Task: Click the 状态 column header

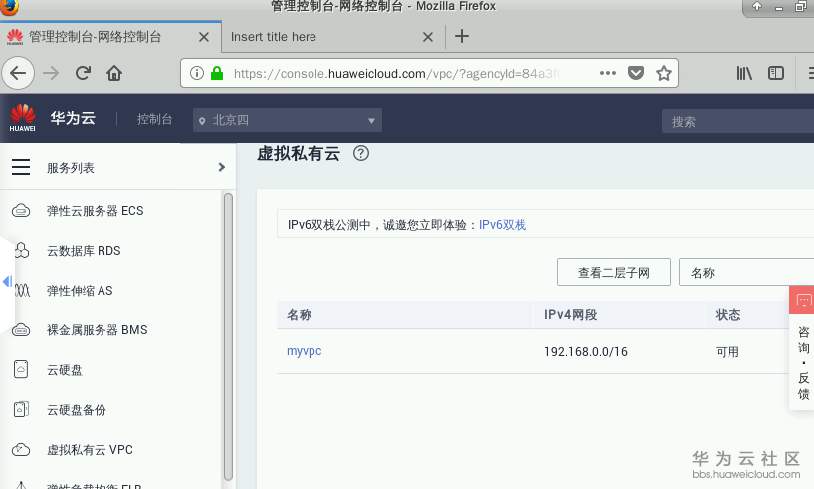Action: [x=728, y=315]
